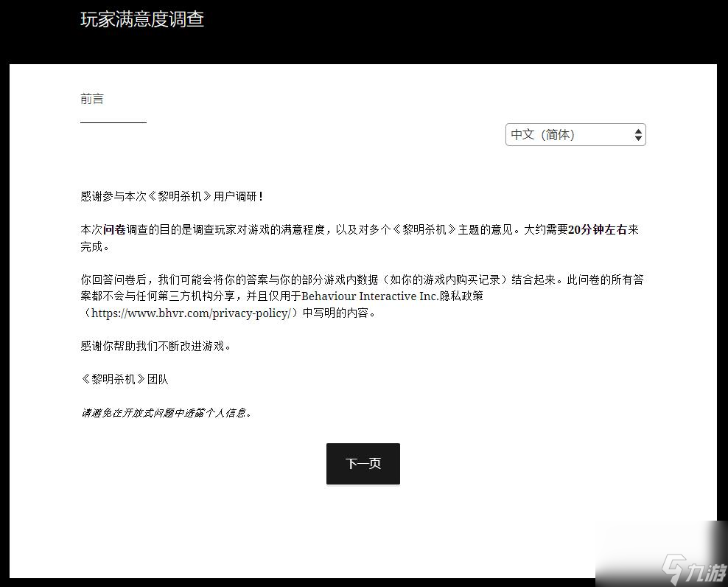Click the bold 20分钟左右 text

click(598, 229)
